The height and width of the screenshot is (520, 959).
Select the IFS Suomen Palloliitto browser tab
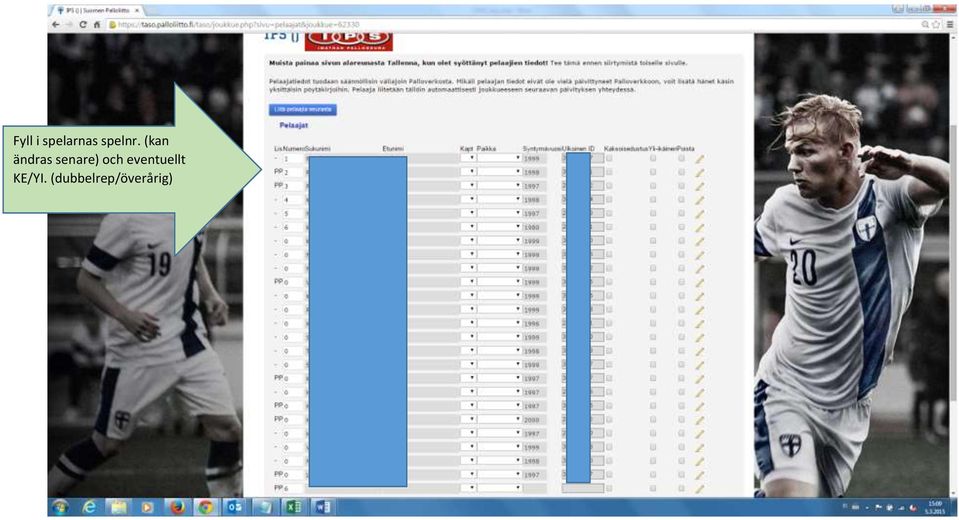coord(98,10)
